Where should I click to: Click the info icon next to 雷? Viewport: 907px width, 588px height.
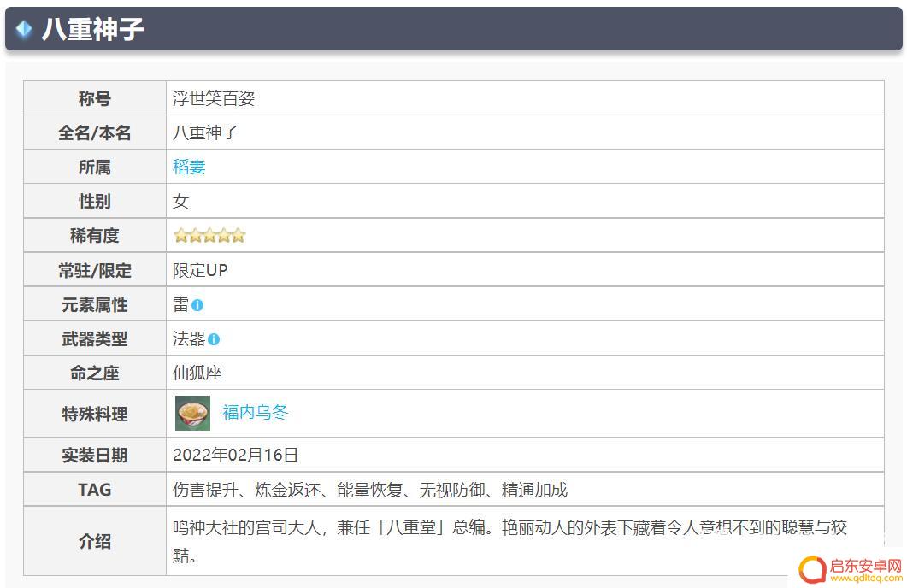197,305
